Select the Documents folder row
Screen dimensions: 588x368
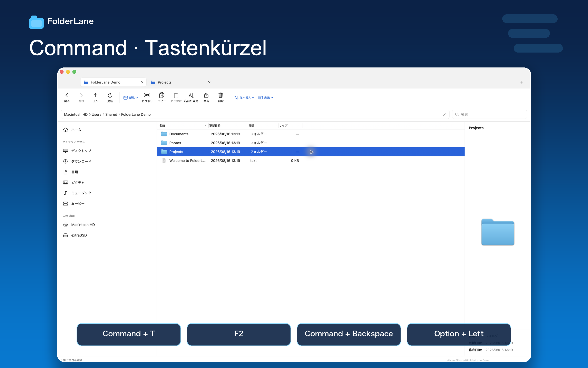tap(311, 134)
